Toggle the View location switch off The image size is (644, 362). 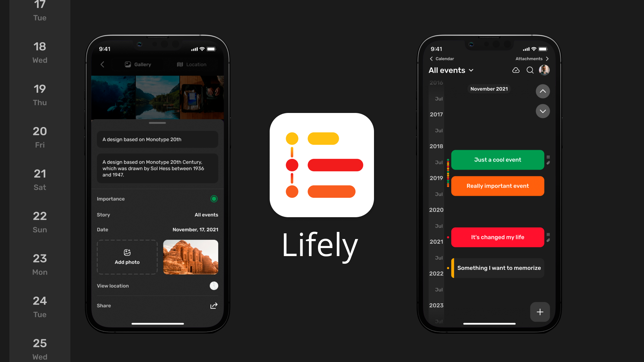pyautogui.click(x=214, y=286)
